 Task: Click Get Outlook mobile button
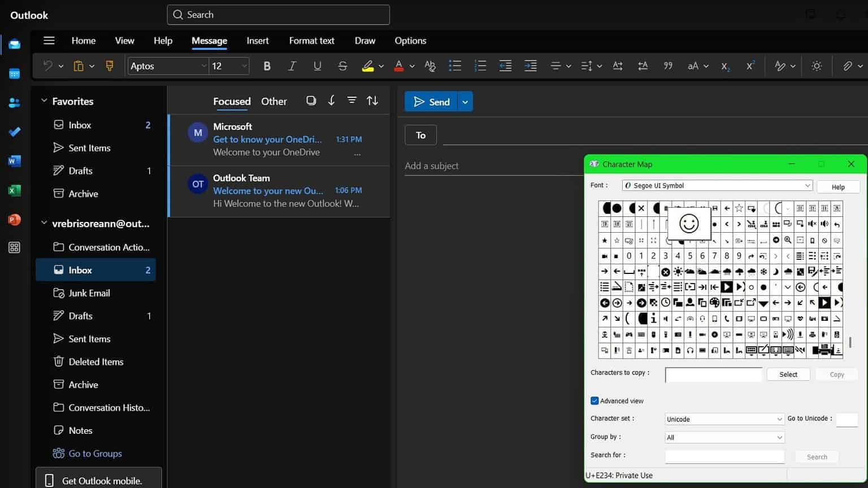(99, 479)
